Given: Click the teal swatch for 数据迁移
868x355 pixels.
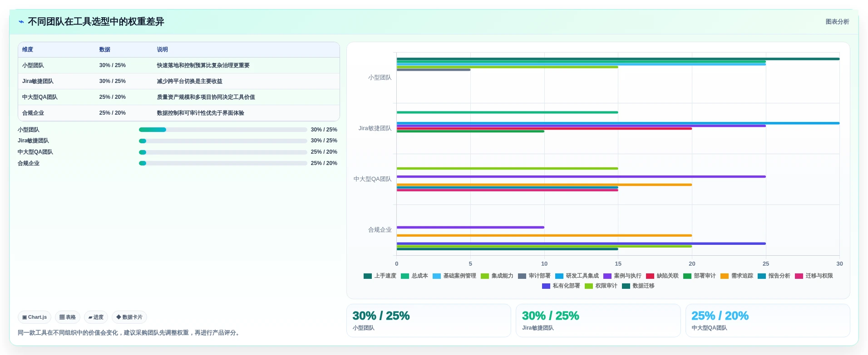Looking at the screenshot, I should pos(626,286).
